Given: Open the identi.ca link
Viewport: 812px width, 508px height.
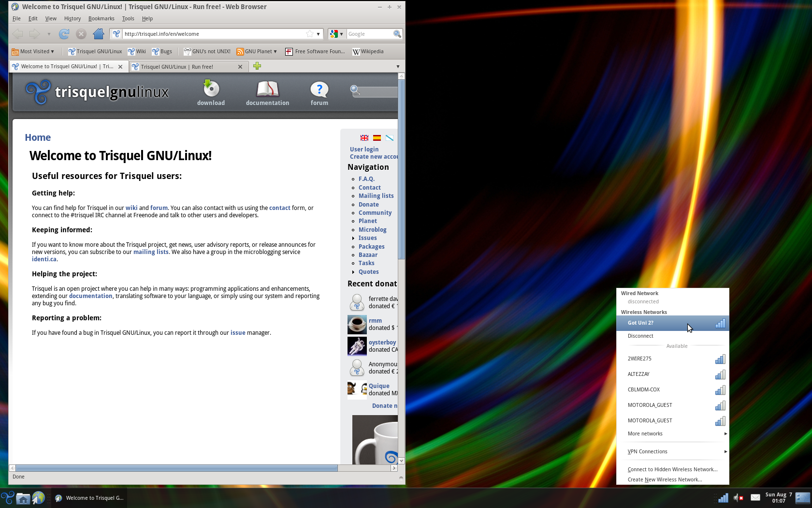Looking at the screenshot, I should (x=44, y=259).
